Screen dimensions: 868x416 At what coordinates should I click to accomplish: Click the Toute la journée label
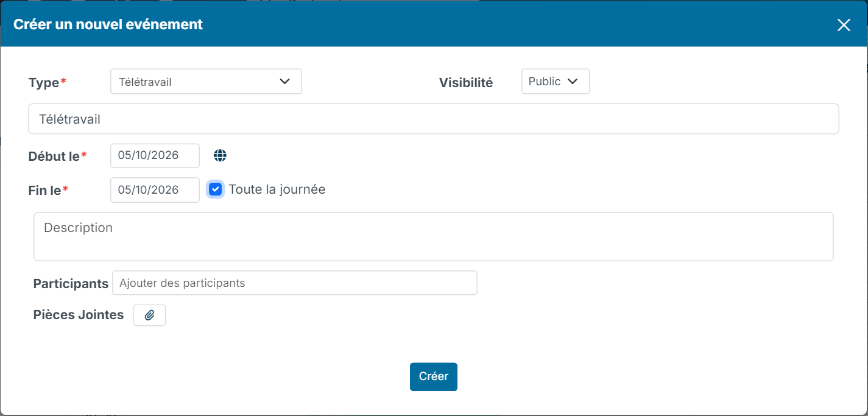(x=277, y=189)
